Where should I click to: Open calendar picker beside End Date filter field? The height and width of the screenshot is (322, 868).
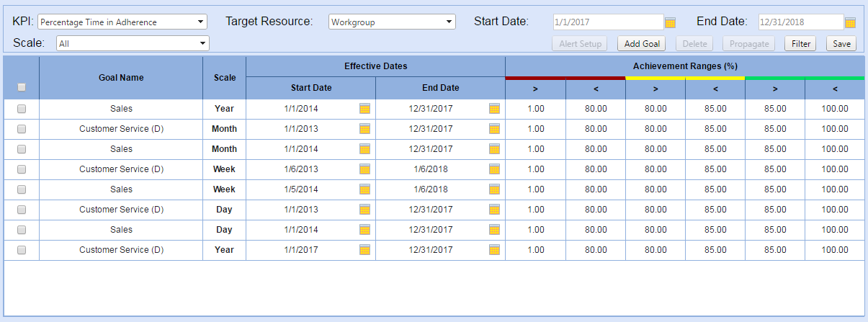point(850,22)
